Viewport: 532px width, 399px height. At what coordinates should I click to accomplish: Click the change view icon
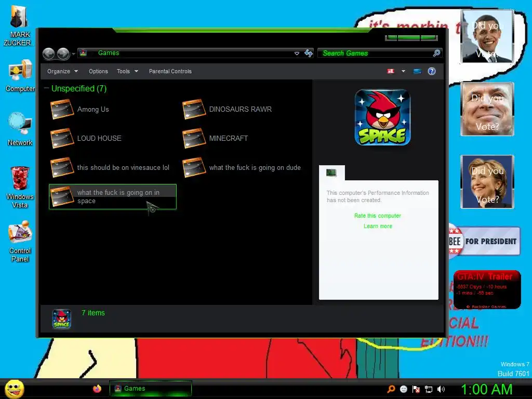click(391, 71)
